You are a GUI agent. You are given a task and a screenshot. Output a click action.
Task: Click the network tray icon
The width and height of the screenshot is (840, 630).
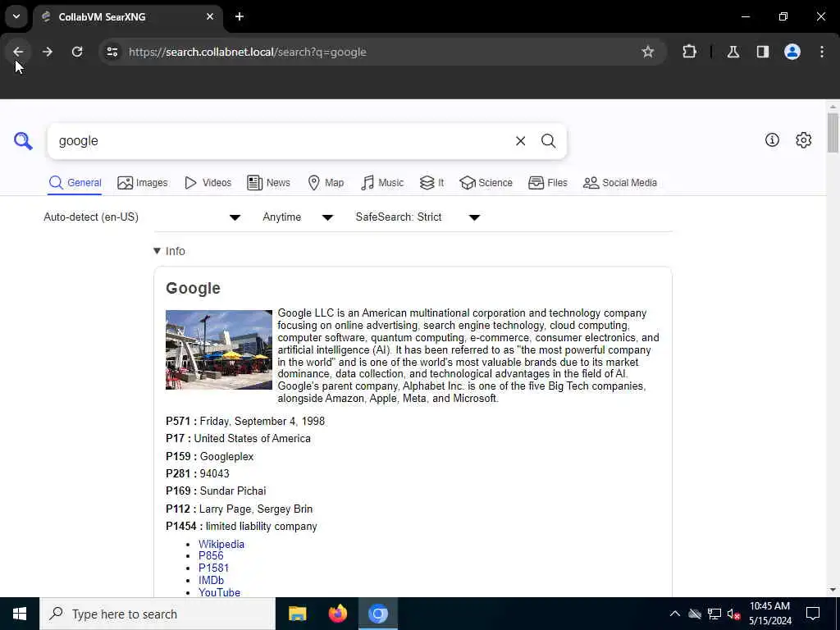click(714, 614)
